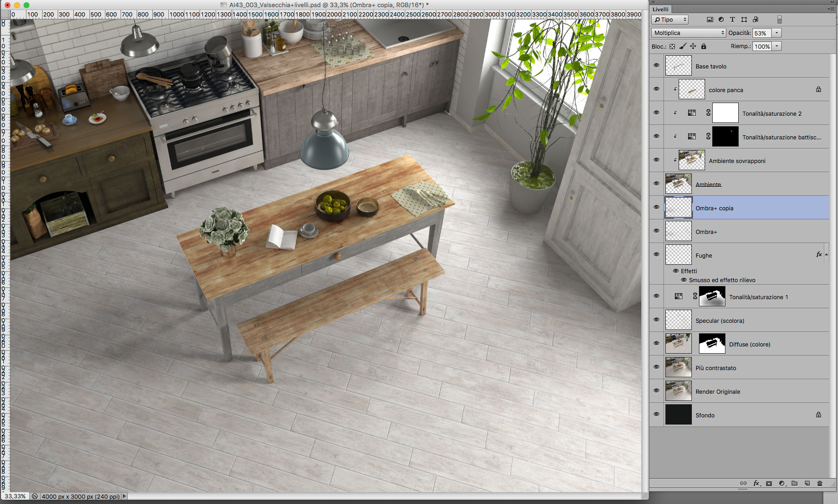Viewport: 838px width, 504px height.
Task: Filter layers by adjustment layers icon
Action: pyautogui.click(x=721, y=20)
